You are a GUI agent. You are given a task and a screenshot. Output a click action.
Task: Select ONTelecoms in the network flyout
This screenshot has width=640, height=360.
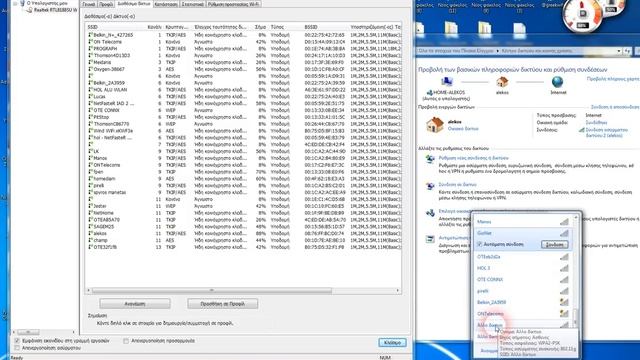522,314
